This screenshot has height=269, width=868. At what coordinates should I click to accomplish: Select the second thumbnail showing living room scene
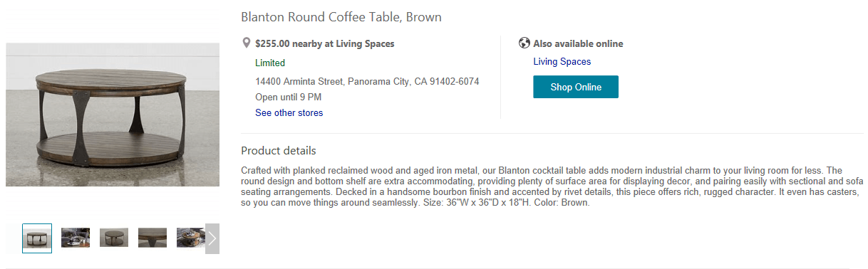click(76, 238)
